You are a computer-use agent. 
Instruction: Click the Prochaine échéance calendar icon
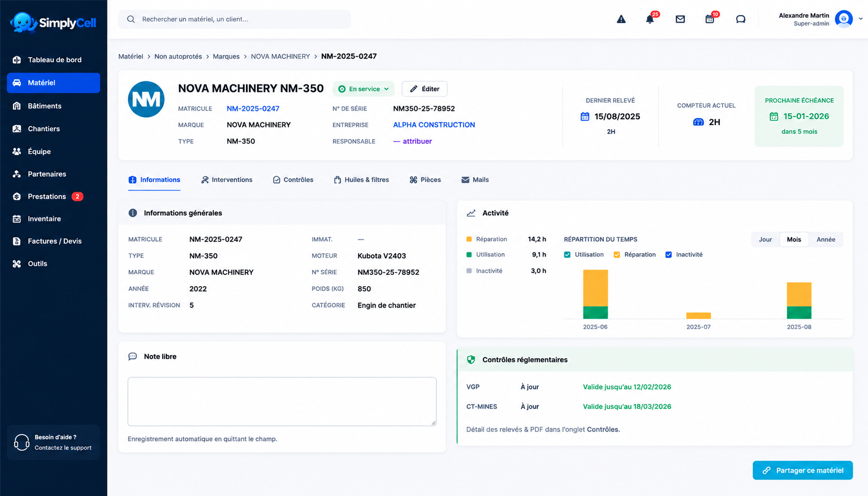(774, 116)
